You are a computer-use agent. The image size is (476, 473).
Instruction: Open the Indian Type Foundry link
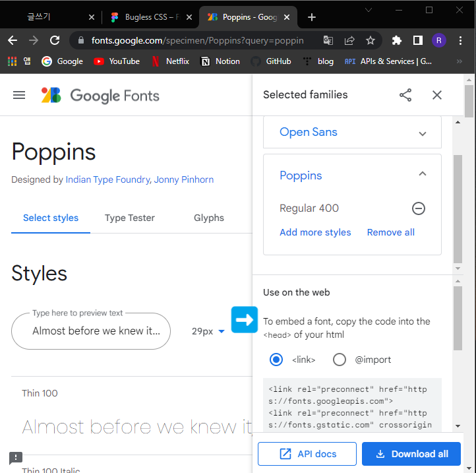coord(107,179)
